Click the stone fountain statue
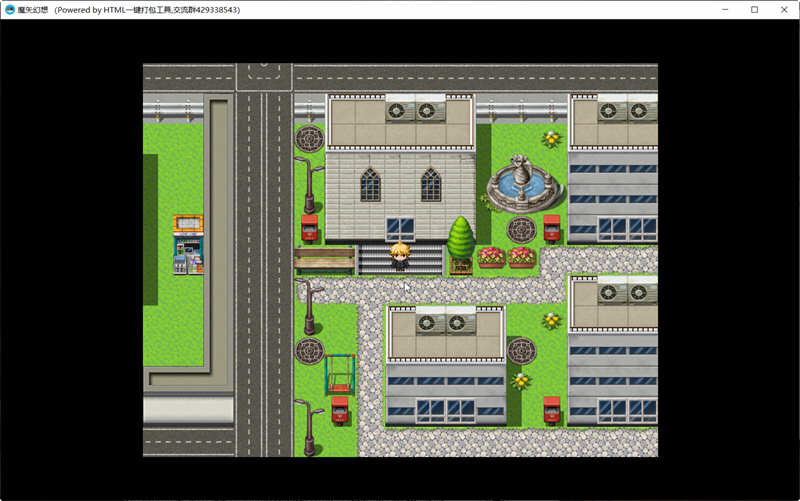Viewport: 800px width, 501px height. pyautogui.click(x=518, y=181)
